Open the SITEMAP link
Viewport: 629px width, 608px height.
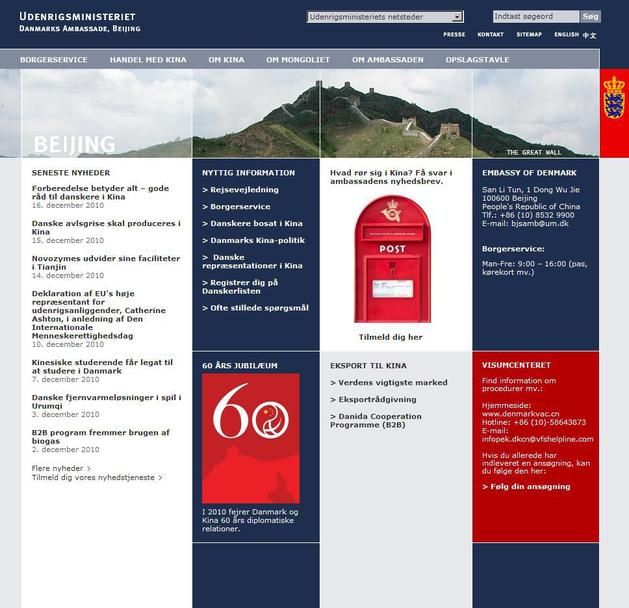(x=529, y=34)
